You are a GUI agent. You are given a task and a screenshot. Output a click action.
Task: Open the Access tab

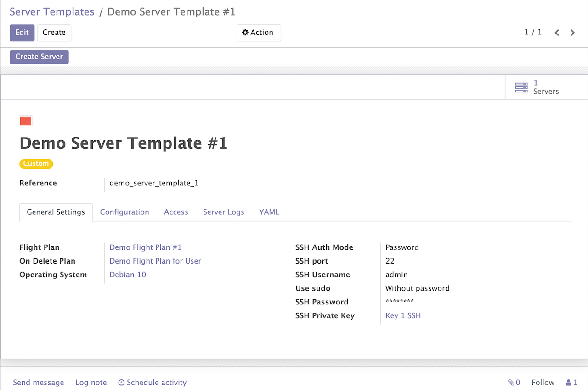[x=176, y=212]
